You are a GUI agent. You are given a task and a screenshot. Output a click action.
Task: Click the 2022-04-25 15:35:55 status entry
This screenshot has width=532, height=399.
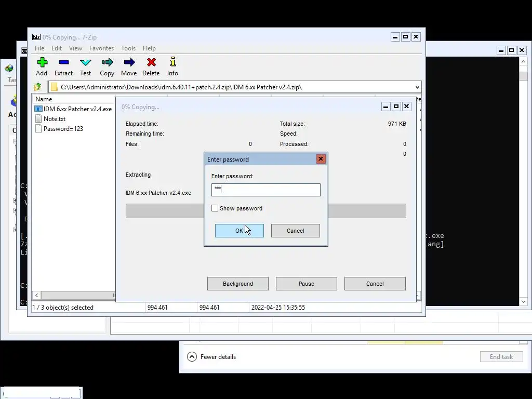click(278, 308)
